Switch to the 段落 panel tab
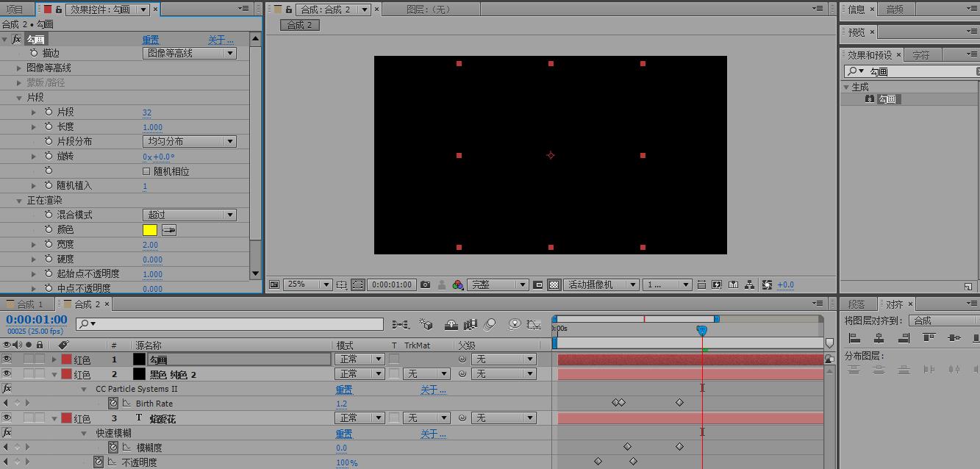 click(x=856, y=304)
